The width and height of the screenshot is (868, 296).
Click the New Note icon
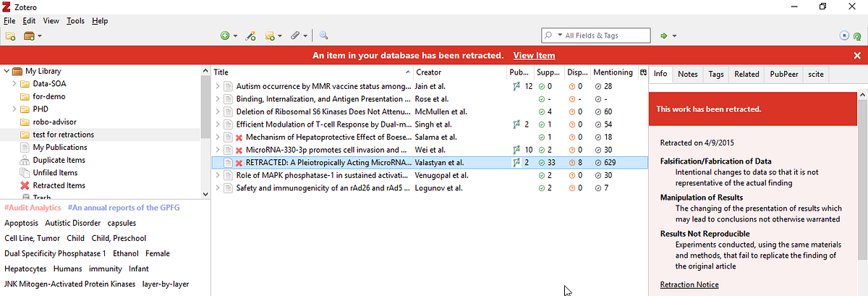[269, 35]
